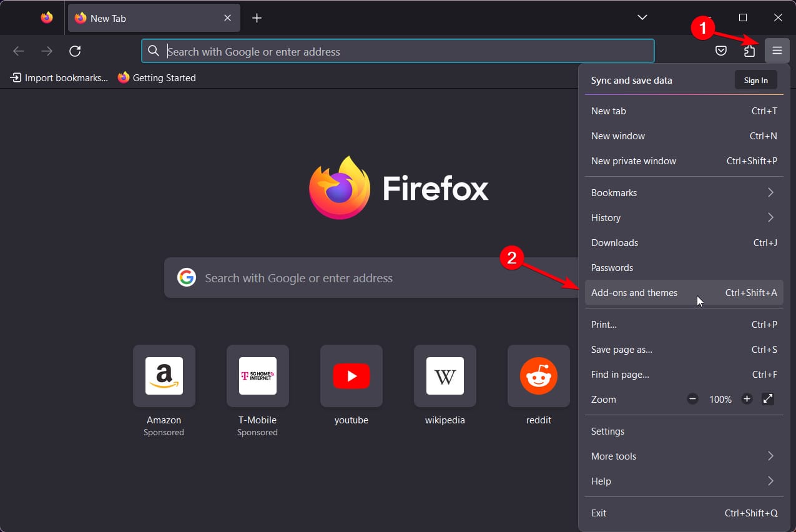Open the tab list dropdown arrow
The image size is (796, 532).
point(642,17)
